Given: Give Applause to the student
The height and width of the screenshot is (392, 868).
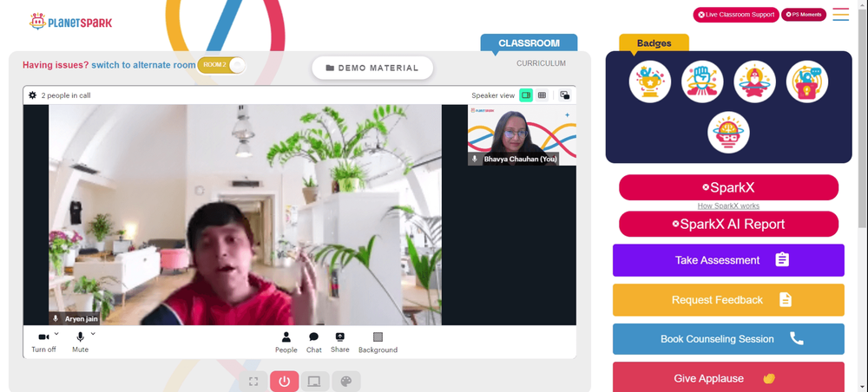Looking at the screenshot, I should 728,377.
